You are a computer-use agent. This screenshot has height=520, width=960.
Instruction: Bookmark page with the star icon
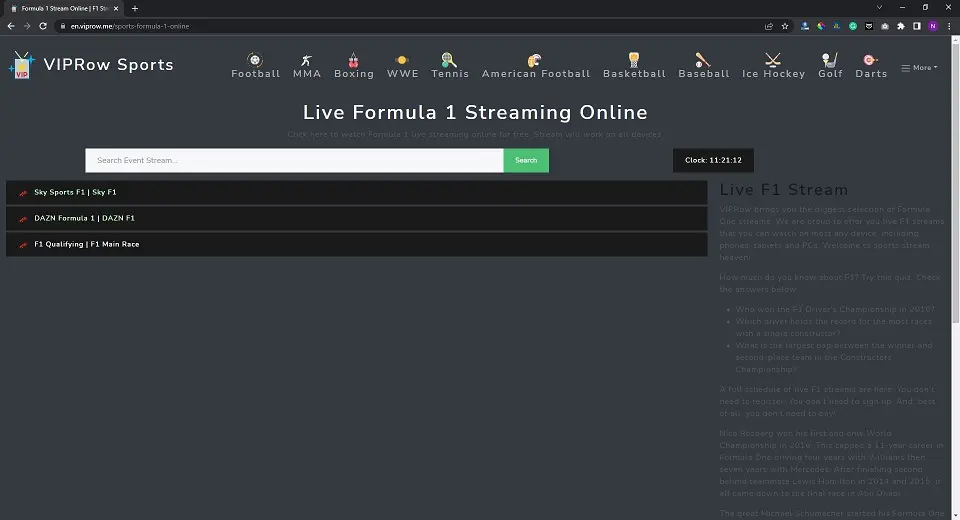785,26
